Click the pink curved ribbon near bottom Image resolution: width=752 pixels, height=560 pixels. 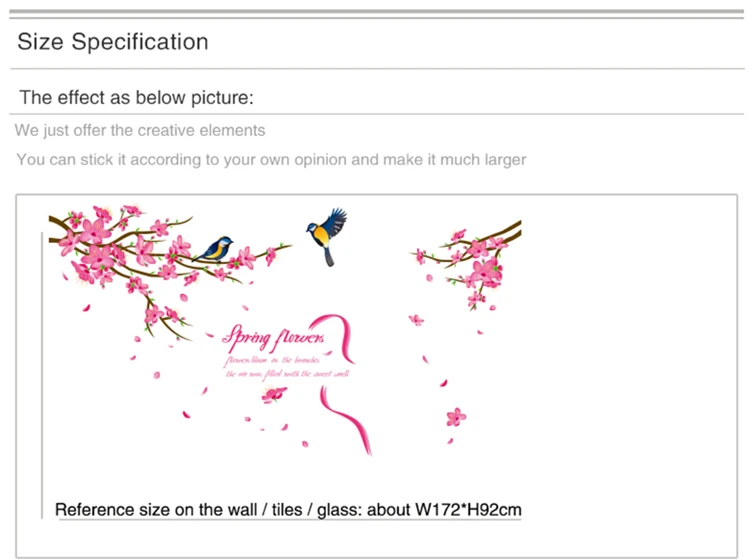coord(346,420)
